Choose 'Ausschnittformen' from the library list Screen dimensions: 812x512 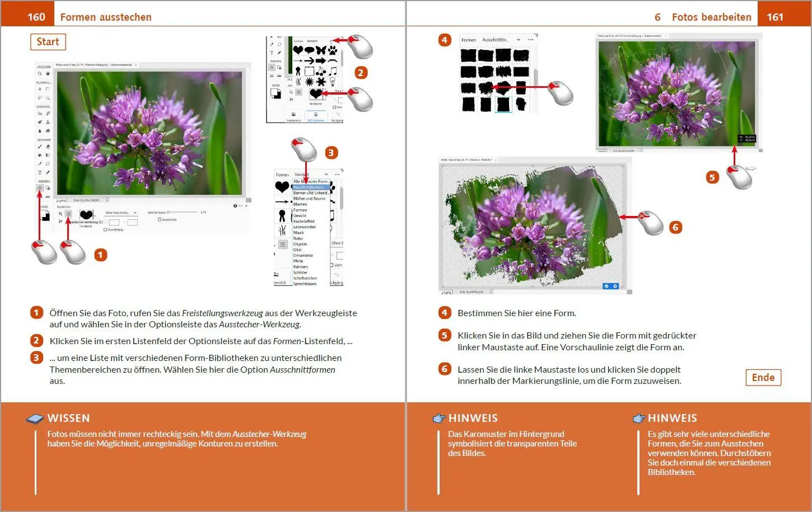point(311,187)
